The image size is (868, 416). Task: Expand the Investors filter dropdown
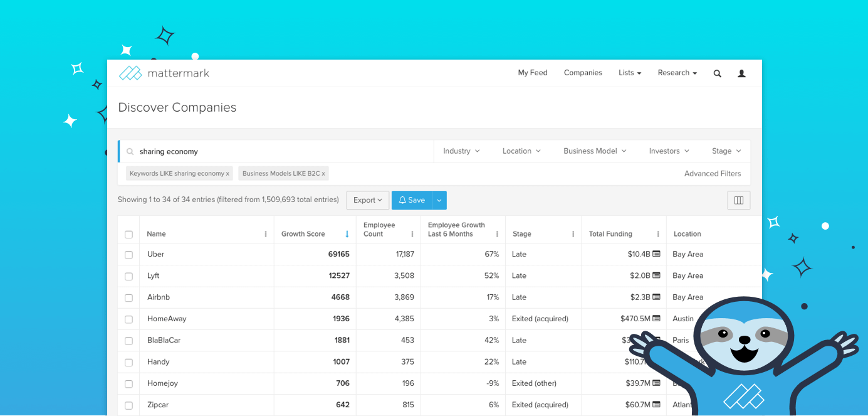point(669,151)
